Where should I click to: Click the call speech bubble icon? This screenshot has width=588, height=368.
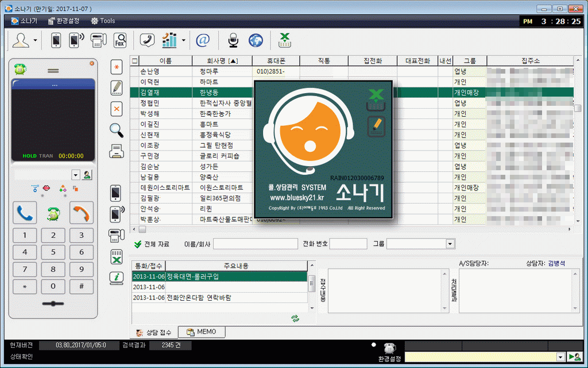(x=147, y=40)
